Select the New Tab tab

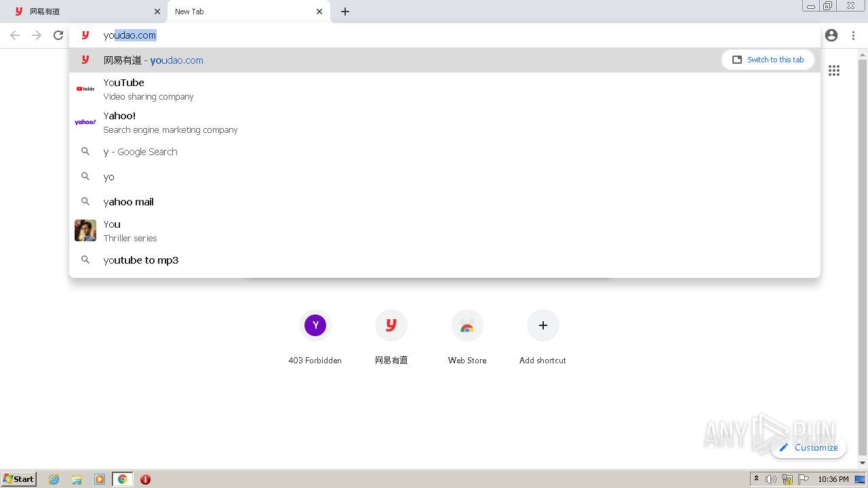[x=248, y=12]
